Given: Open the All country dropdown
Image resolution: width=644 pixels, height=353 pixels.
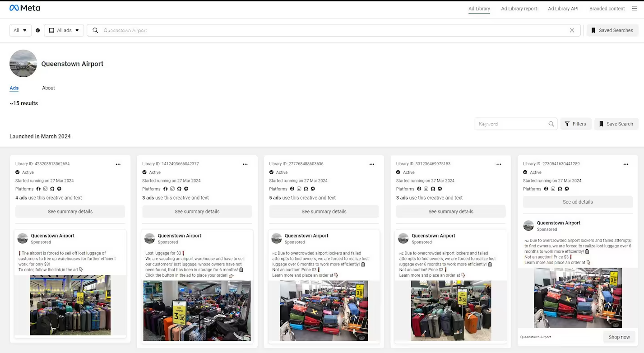Looking at the screenshot, I should pos(20,30).
